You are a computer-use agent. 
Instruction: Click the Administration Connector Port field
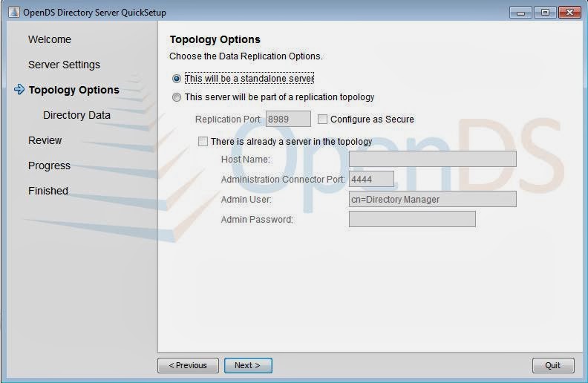372,179
